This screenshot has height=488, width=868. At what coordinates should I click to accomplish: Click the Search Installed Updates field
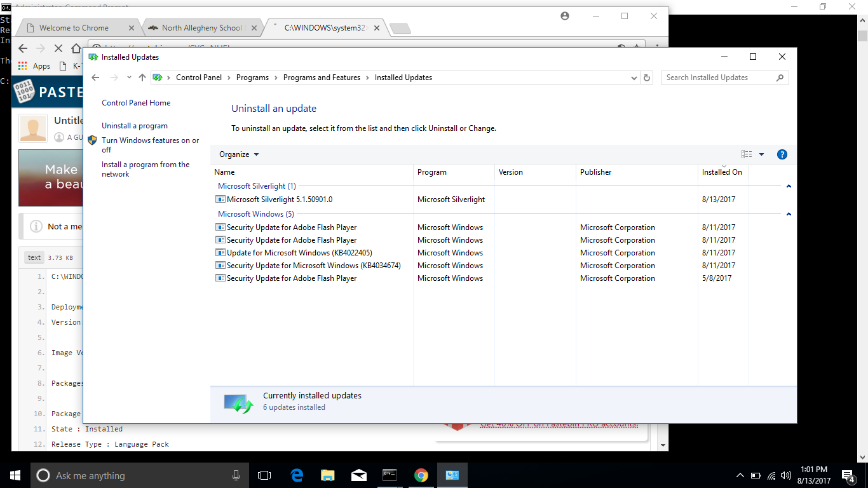click(x=725, y=78)
